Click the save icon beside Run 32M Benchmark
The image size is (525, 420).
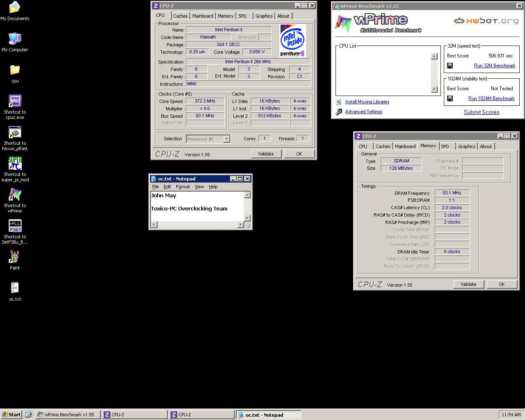(x=450, y=66)
